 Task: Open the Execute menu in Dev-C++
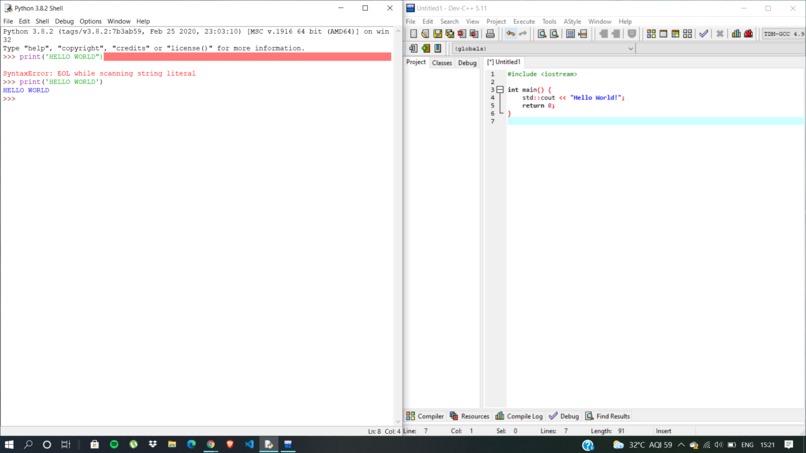pos(524,22)
